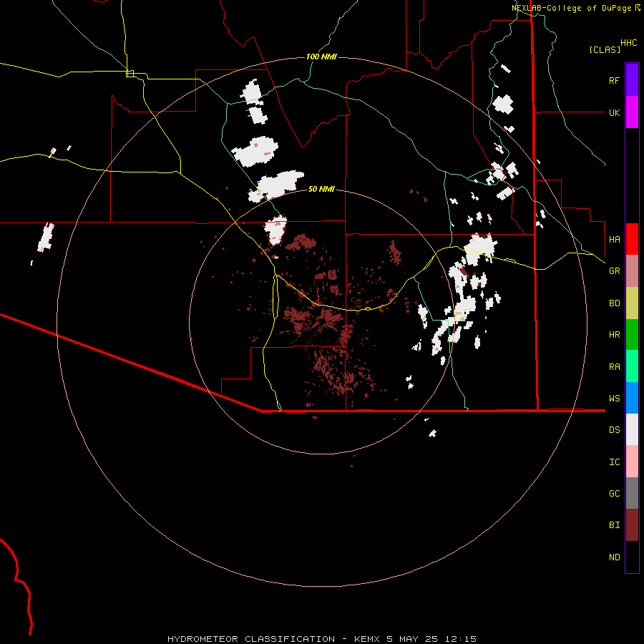This screenshot has width=644, height=644.
Task: Click the UK magenta legend swatch
Action: pyautogui.click(x=632, y=112)
